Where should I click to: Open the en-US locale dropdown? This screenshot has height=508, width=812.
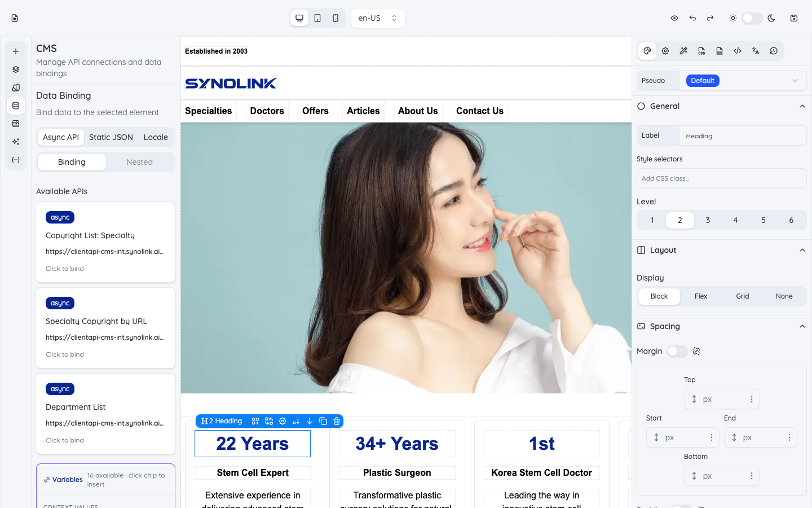click(378, 18)
